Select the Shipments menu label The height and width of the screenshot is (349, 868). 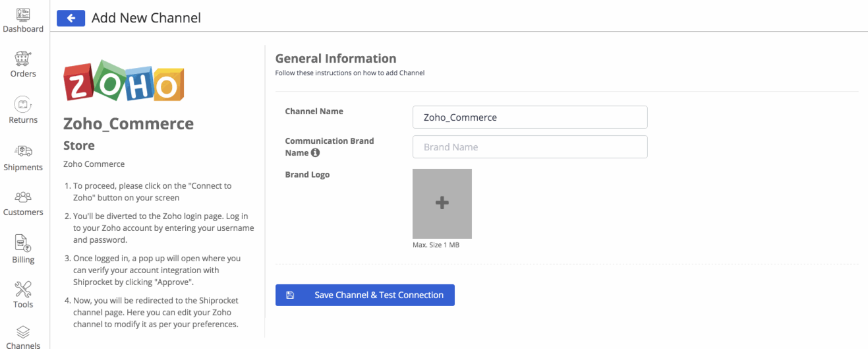(x=23, y=168)
